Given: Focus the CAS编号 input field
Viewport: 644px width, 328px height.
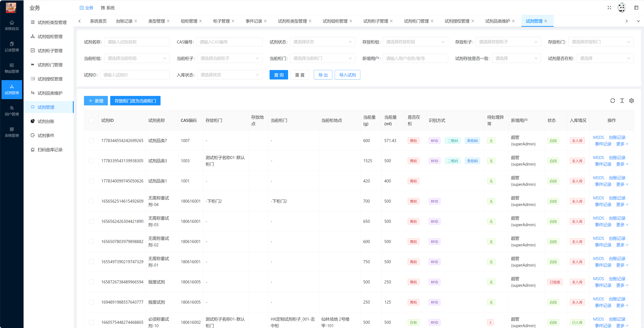Looking at the screenshot, I should click(x=229, y=42).
